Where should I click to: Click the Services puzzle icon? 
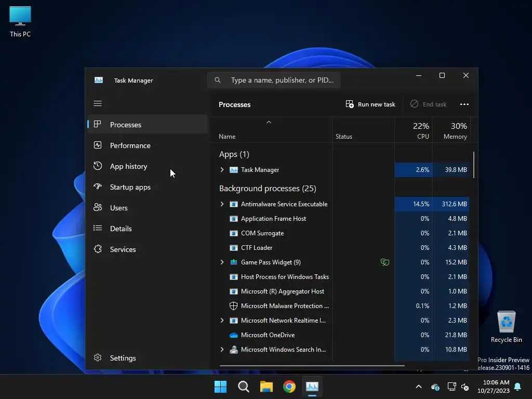click(x=97, y=249)
